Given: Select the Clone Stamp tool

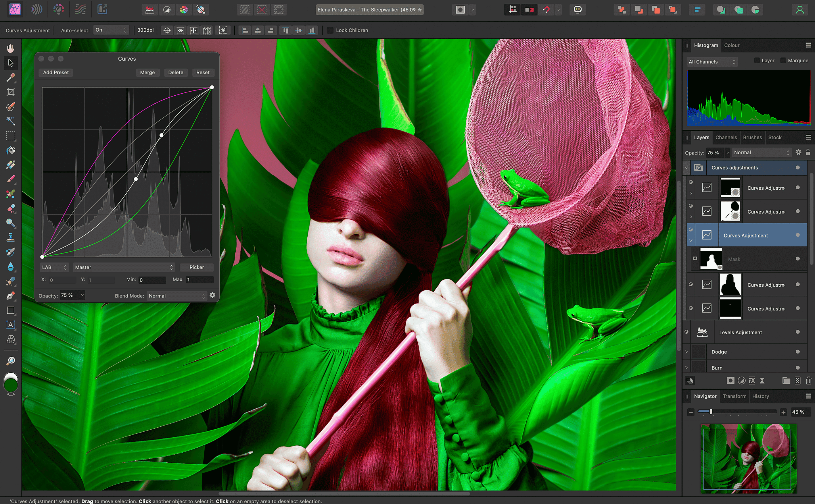Looking at the screenshot, I should [x=11, y=237].
